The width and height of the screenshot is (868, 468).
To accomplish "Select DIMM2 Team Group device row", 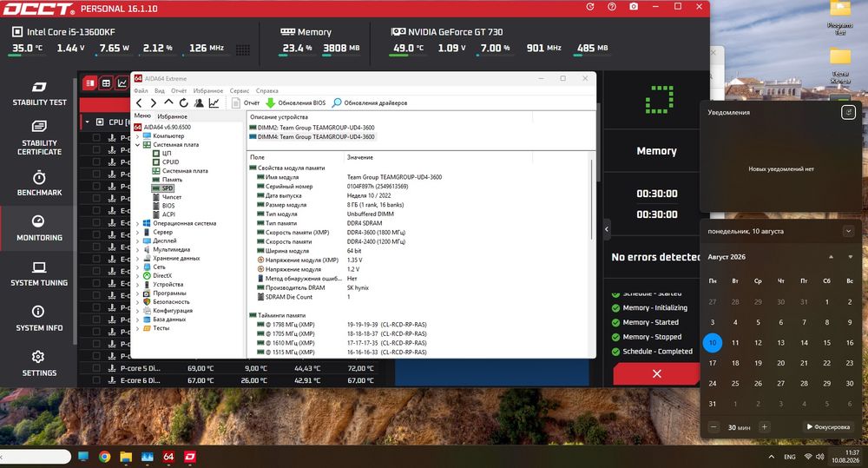I will click(x=312, y=128).
